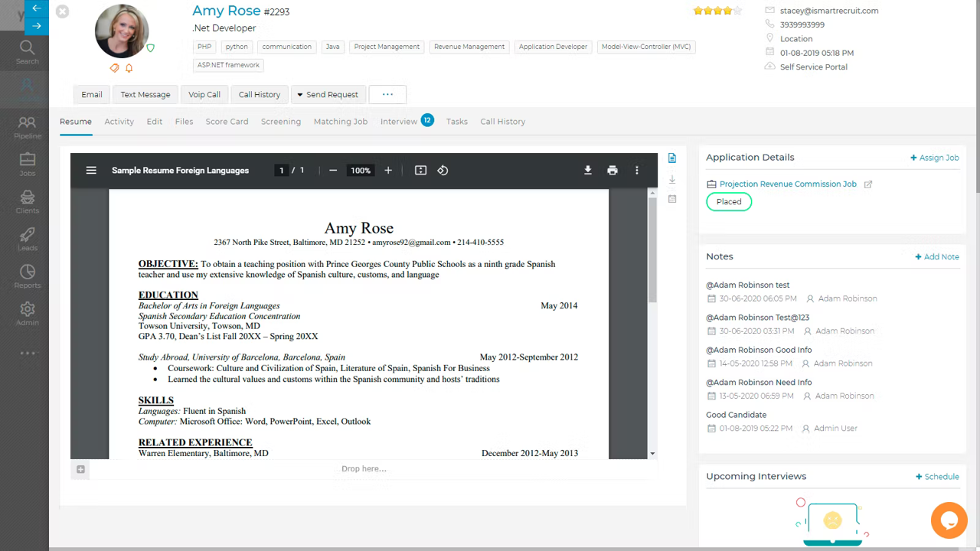Rotate the PDF page
The width and height of the screenshot is (980, 551).
[443, 171]
